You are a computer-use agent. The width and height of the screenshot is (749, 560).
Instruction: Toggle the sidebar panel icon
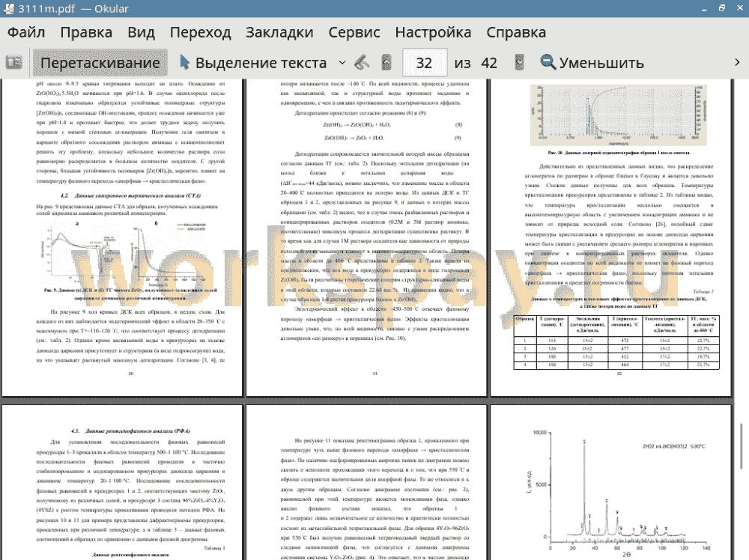pos(13,63)
